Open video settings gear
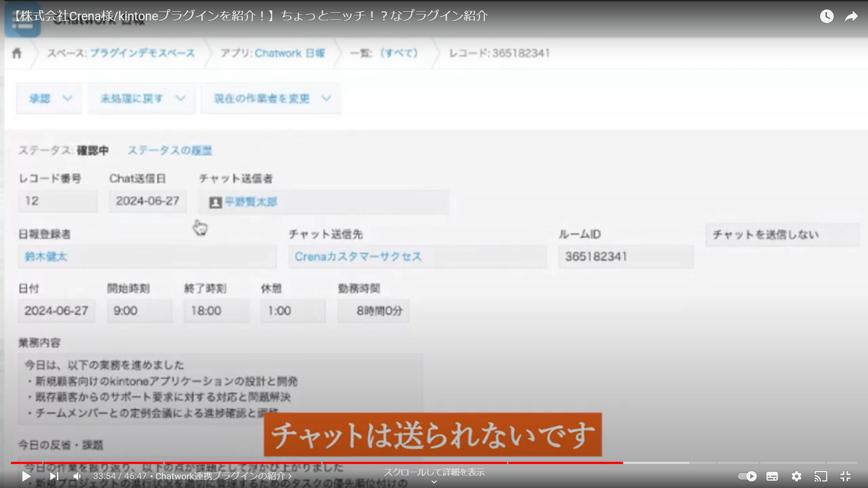The image size is (868, 488). coord(797,476)
